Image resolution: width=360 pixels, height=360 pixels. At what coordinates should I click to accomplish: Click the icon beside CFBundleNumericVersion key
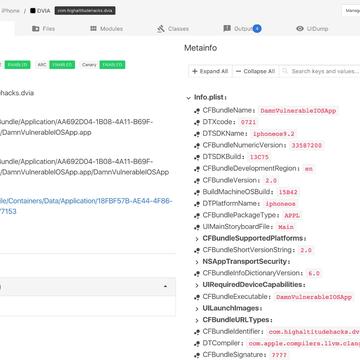click(x=197, y=146)
